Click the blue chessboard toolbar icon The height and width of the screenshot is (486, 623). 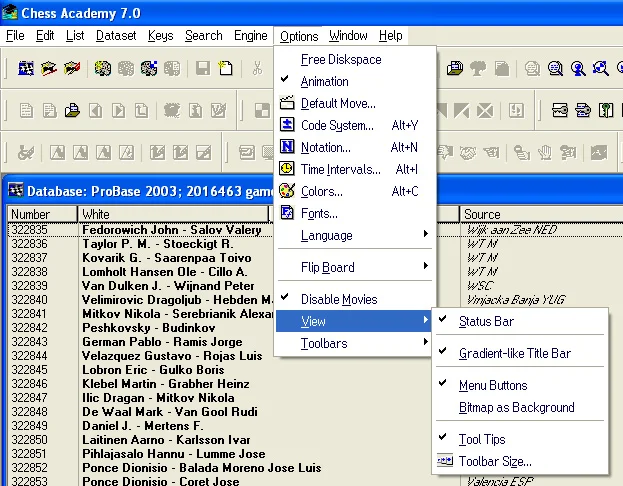click(x=26, y=68)
